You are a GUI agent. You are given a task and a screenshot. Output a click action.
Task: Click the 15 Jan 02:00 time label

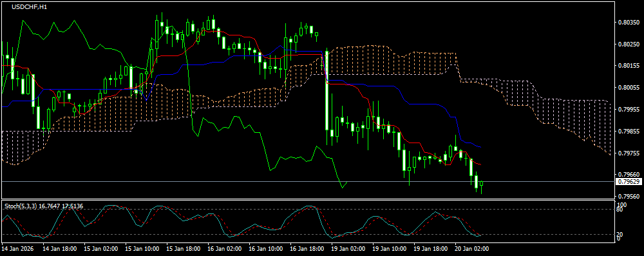click(101, 249)
